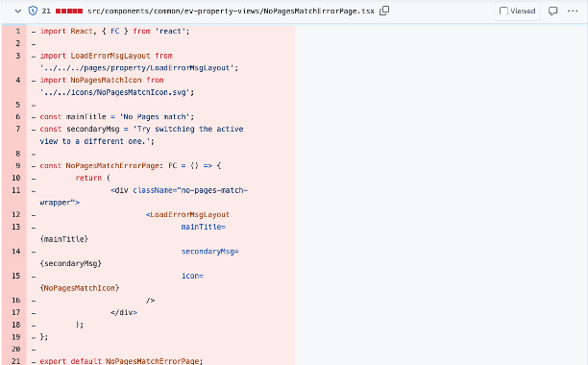This screenshot has height=365, width=588.
Task: Select line number 11
Action: click(15, 190)
